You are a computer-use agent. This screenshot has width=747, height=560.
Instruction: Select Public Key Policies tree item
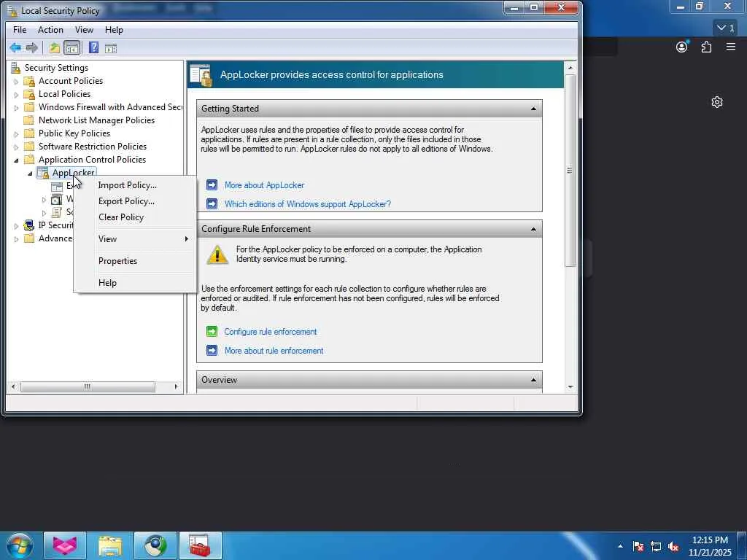coord(74,133)
